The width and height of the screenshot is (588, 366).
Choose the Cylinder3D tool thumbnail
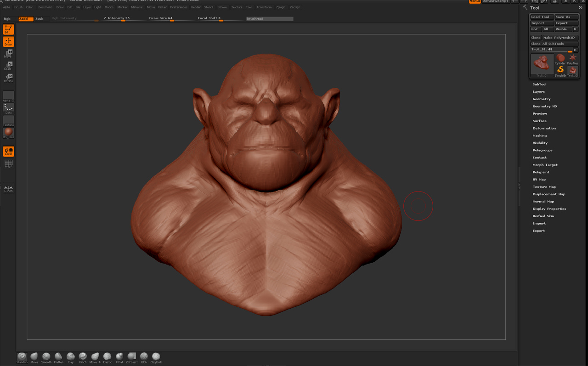[x=560, y=59]
